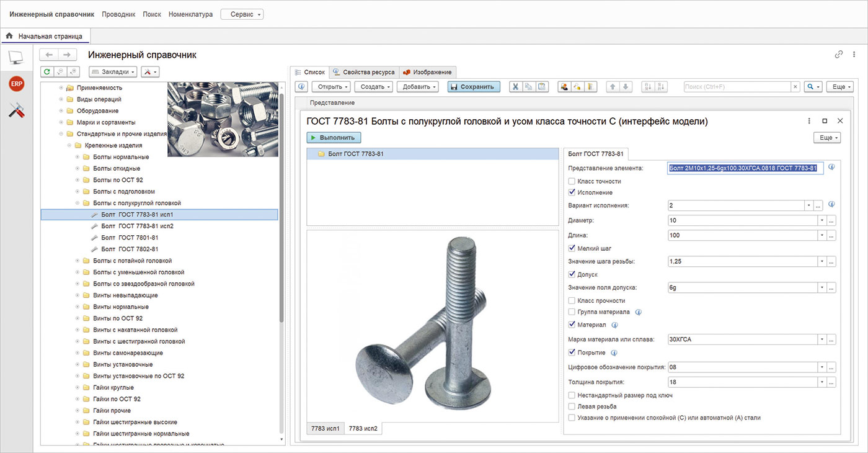Collapse tree nodes with the minus icon
The width and height of the screenshot is (868, 453).
pos(61,72)
